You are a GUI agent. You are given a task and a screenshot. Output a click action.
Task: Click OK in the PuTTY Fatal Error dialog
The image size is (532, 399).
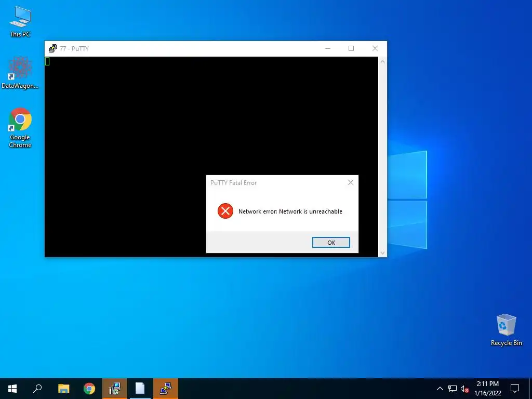[x=331, y=242]
